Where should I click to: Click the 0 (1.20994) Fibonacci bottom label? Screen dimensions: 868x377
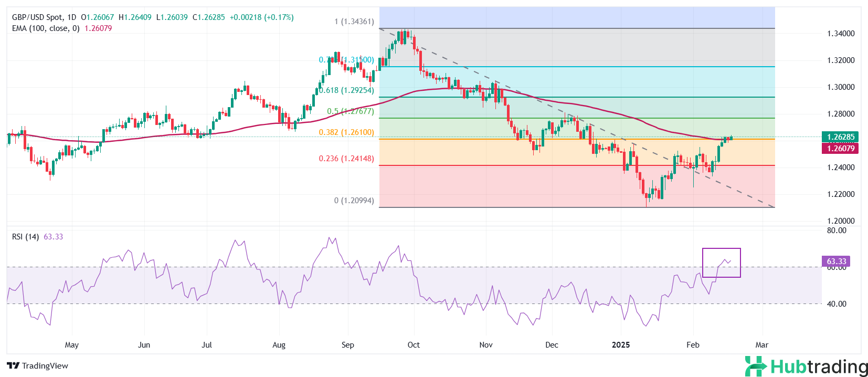coord(354,201)
